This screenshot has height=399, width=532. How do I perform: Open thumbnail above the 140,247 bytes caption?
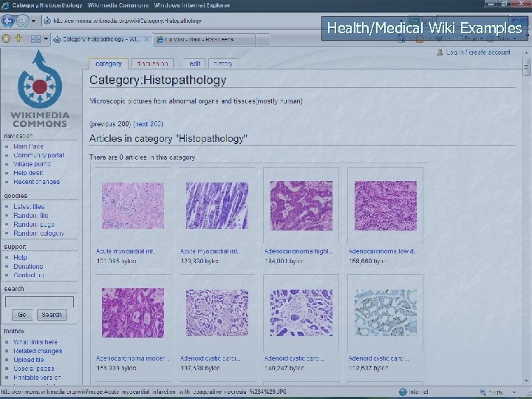[x=301, y=313]
